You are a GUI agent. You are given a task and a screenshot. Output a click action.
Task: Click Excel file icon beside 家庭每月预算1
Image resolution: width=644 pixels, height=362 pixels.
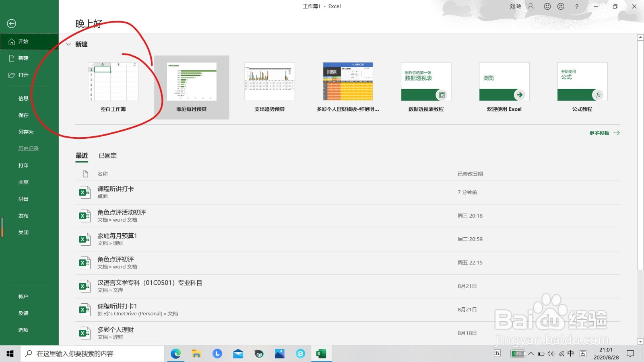tap(85, 239)
